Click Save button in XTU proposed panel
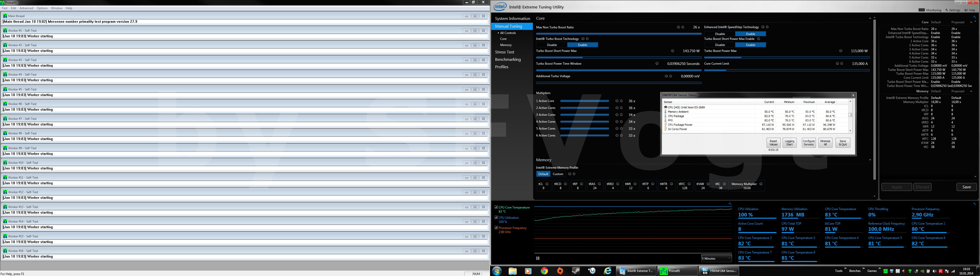The image size is (980, 276). [x=966, y=187]
